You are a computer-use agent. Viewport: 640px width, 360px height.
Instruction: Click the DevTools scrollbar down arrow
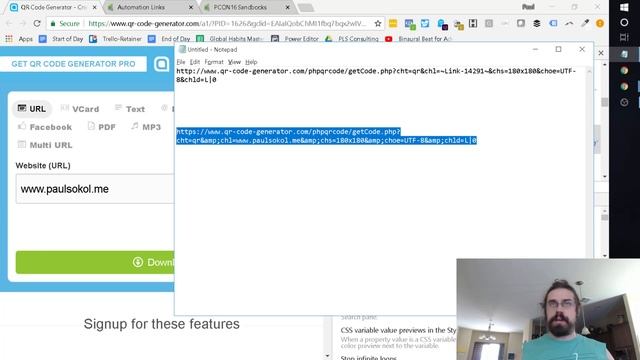click(x=605, y=177)
